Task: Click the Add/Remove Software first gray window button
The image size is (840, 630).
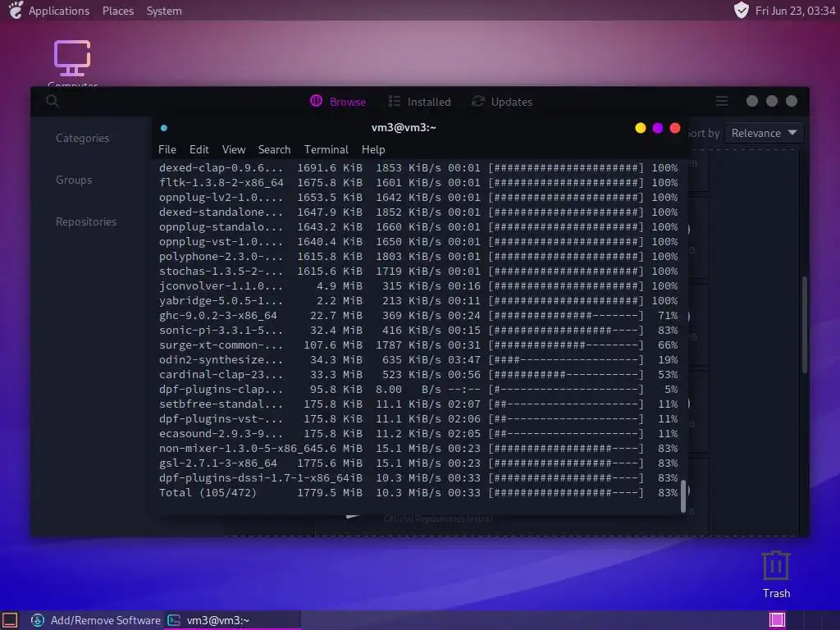Action: pyautogui.click(x=752, y=101)
